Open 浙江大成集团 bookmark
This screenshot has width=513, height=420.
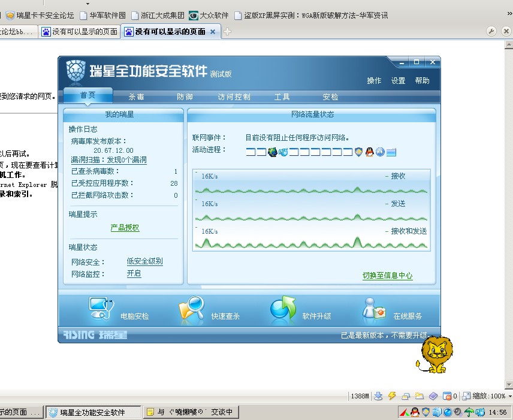(158, 16)
